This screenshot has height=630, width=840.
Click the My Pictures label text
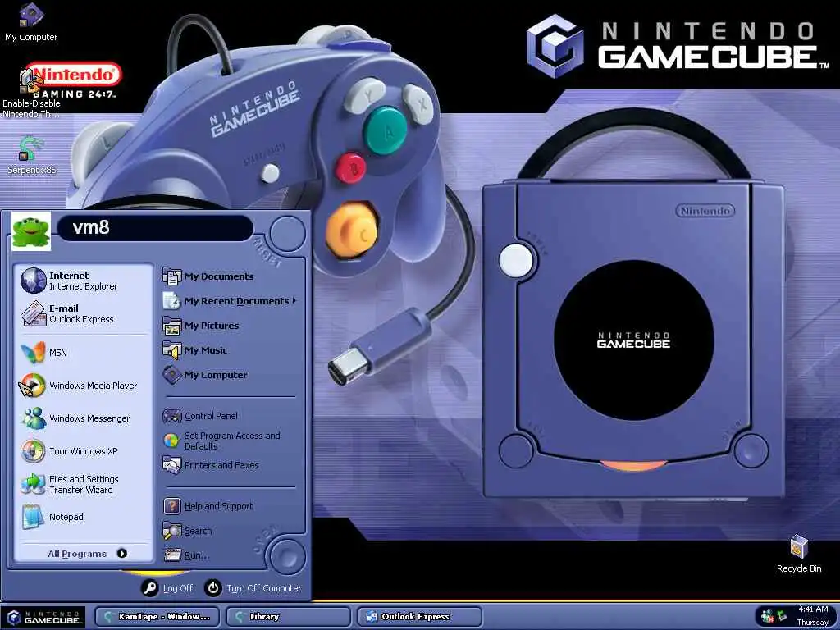(x=212, y=326)
